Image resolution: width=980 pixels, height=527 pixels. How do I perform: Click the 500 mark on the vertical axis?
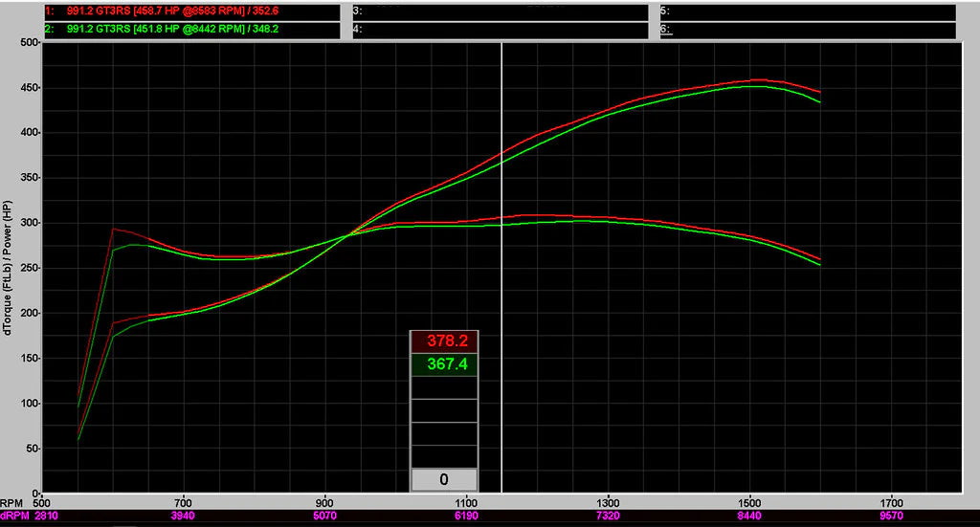click(x=27, y=43)
